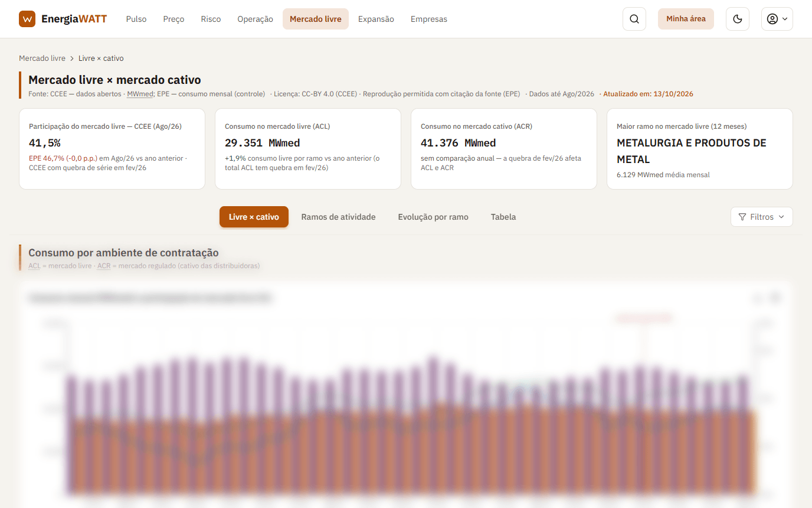The image size is (812, 508).
Task: Toggle dark mode moon icon
Action: [x=737, y=19]
